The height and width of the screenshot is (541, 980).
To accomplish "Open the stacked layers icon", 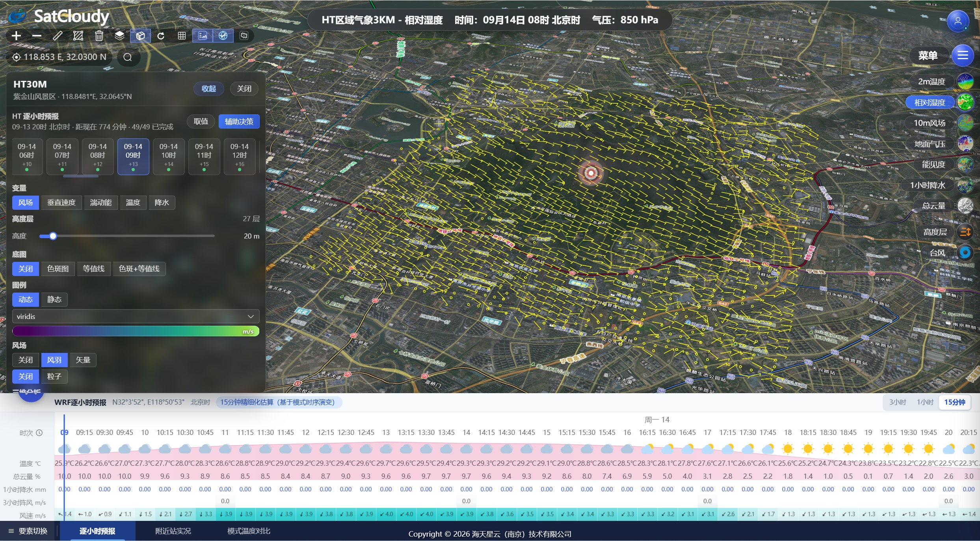I will (x=119, y=36).
